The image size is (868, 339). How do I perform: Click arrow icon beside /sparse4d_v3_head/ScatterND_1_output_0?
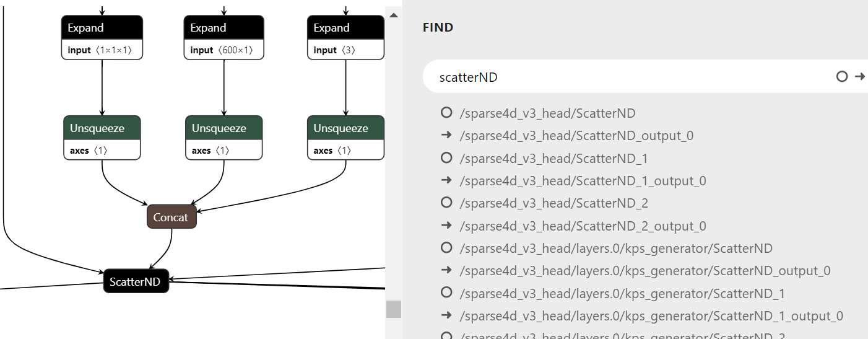[x=446, y=180]
